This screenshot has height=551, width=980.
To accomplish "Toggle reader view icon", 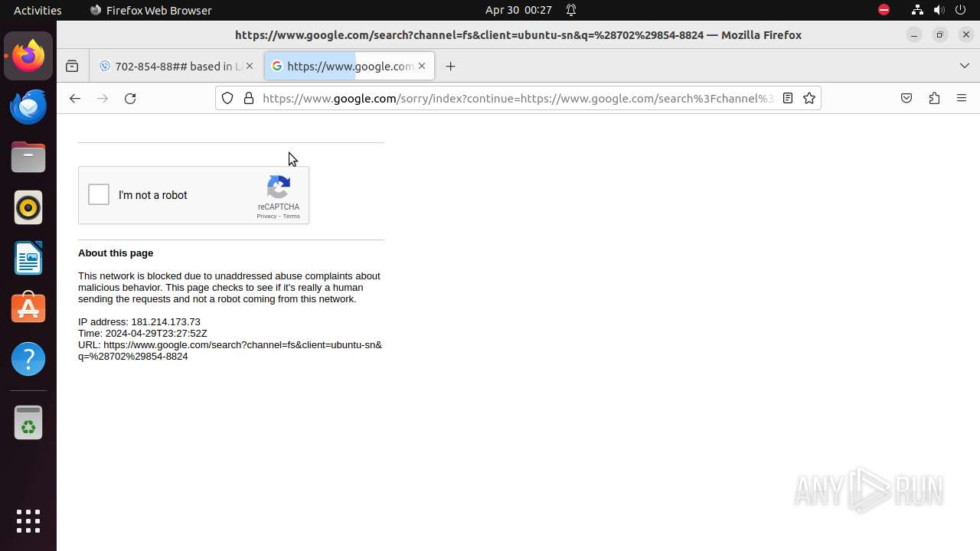I will [x=787, y=98].
